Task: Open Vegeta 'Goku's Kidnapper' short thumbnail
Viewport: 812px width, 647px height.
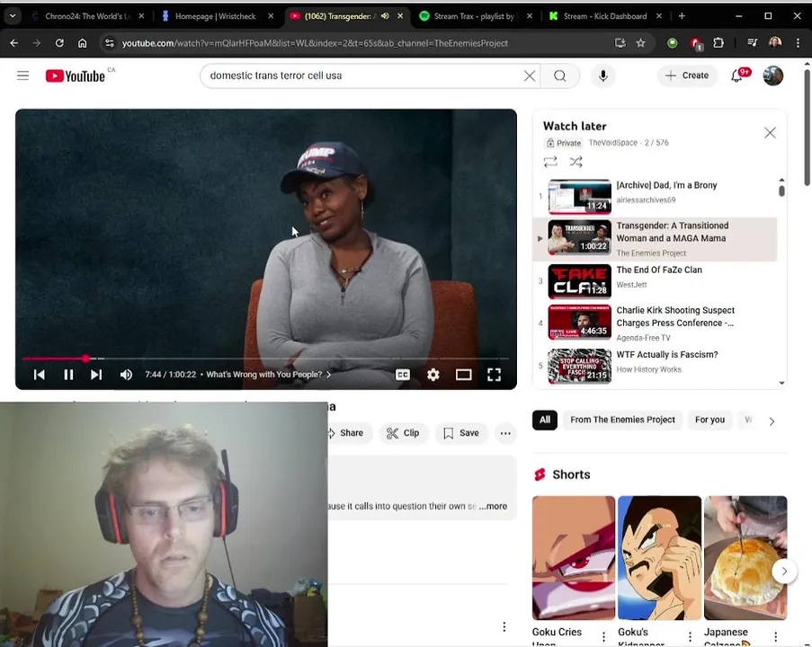Action: point(659,557)
